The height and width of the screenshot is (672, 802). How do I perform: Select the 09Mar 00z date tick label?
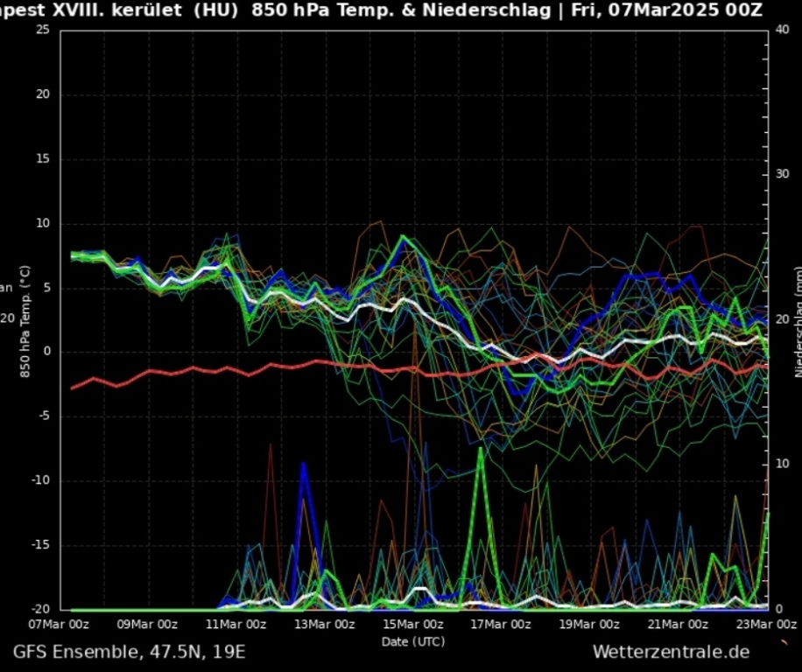coord(147,624)
